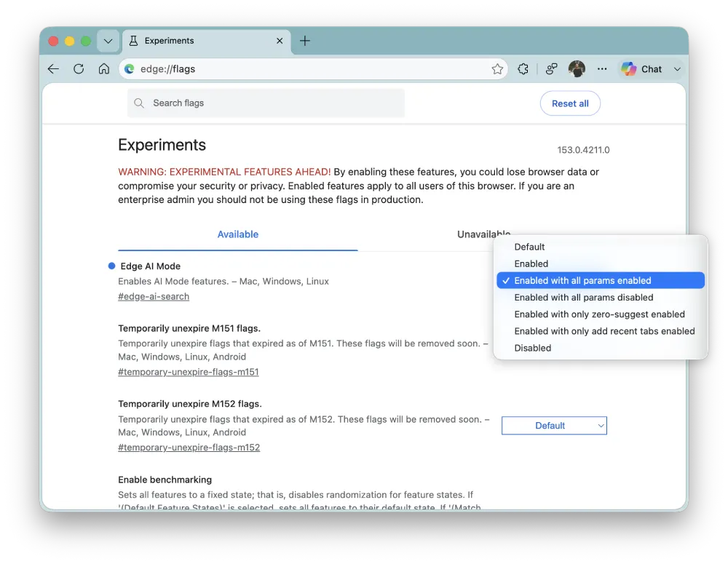
Task: Click the Temporarily unexpire M151 flags title
Action: click(189, 329)
